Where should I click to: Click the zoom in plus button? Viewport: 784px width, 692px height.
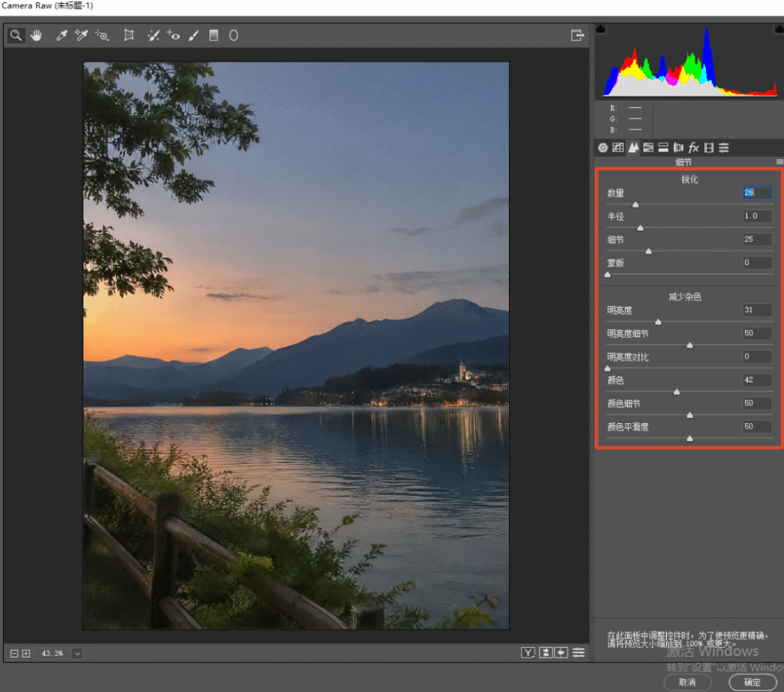point(26,654)
